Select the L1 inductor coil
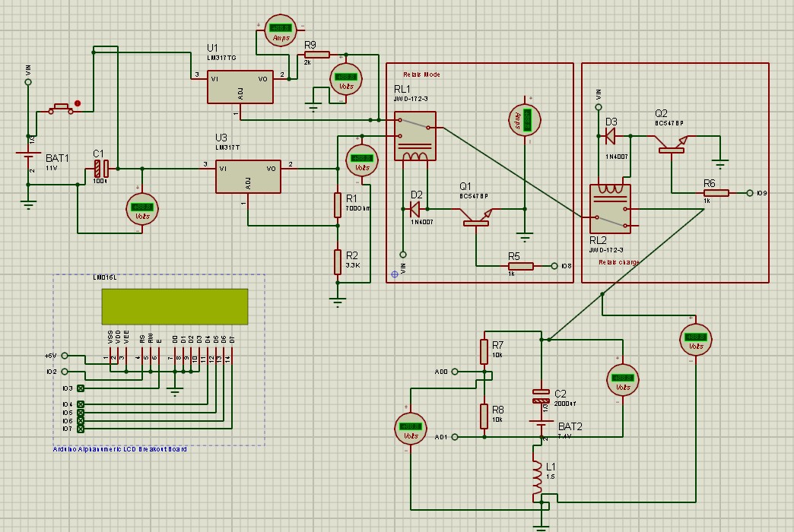The width and height of the screenshot is (794, 532). [x=537, y=478]
